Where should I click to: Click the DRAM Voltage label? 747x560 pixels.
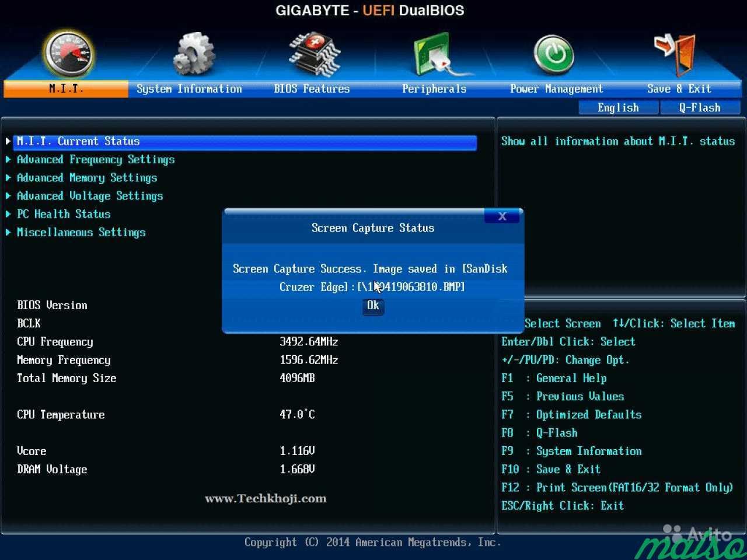(x=52, y=470)
